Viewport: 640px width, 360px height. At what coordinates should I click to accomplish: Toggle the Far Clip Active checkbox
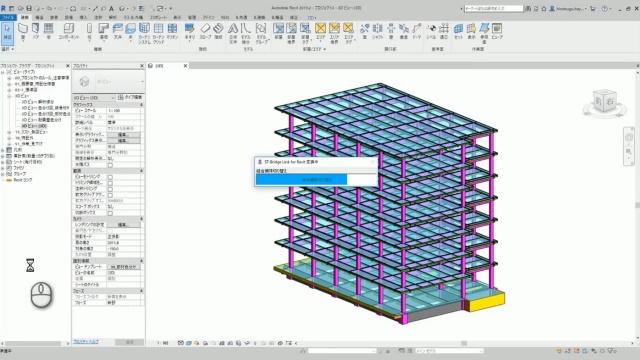click(110, 195)
